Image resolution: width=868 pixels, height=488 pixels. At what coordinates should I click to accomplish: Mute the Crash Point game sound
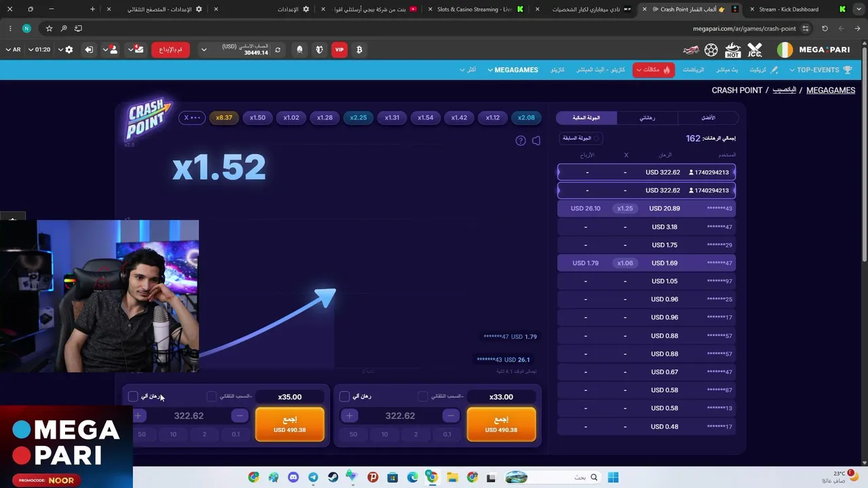coord(536,140)
